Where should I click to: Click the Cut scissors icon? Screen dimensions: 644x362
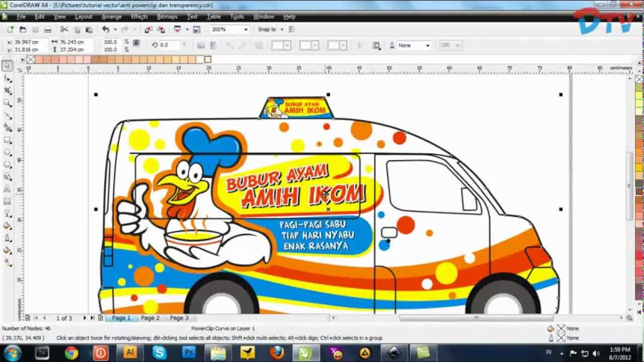pos(64,30)
